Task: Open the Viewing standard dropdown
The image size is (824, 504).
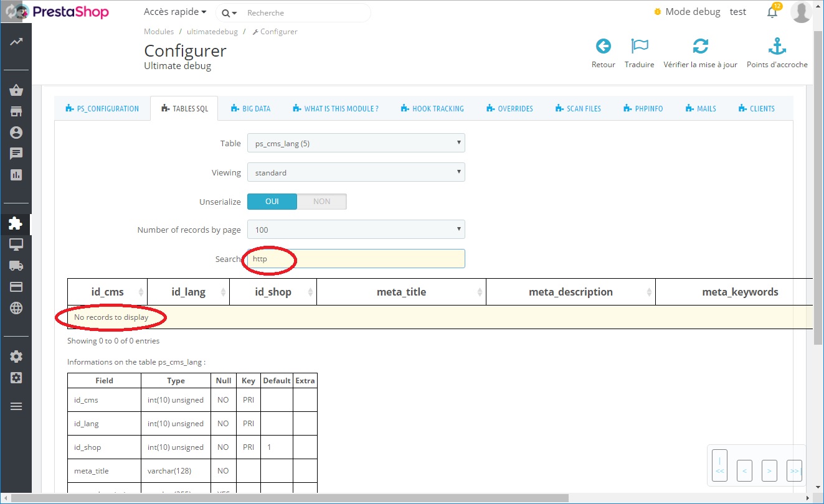Action: (x=356, y=172)
